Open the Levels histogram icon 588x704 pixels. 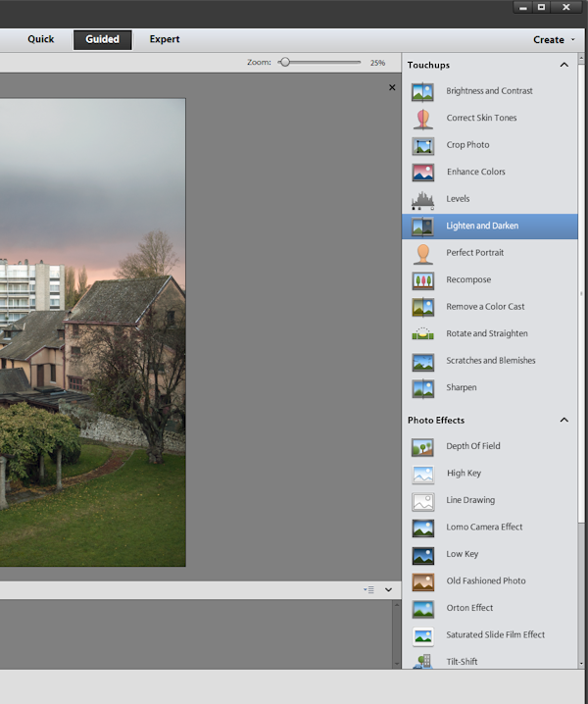point(422,200)
